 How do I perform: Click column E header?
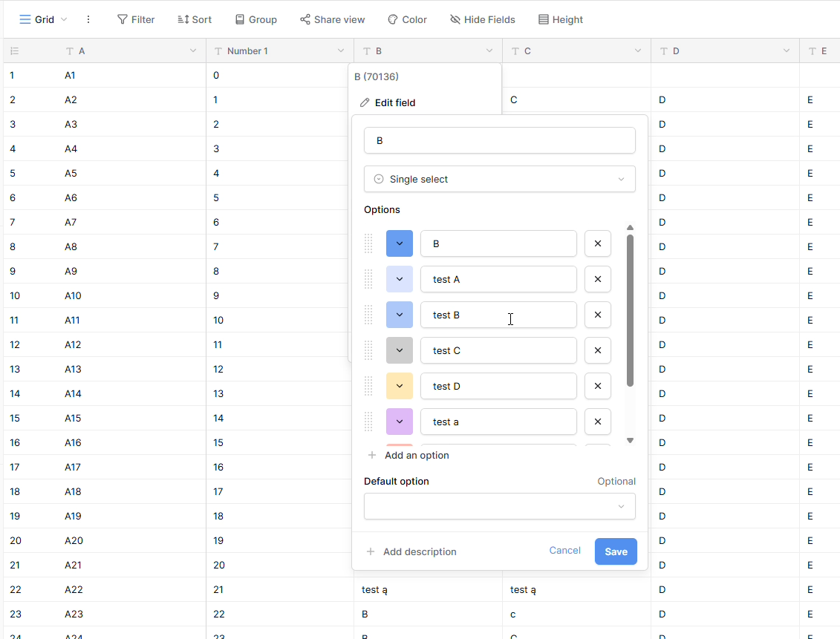tap(820, 51)
